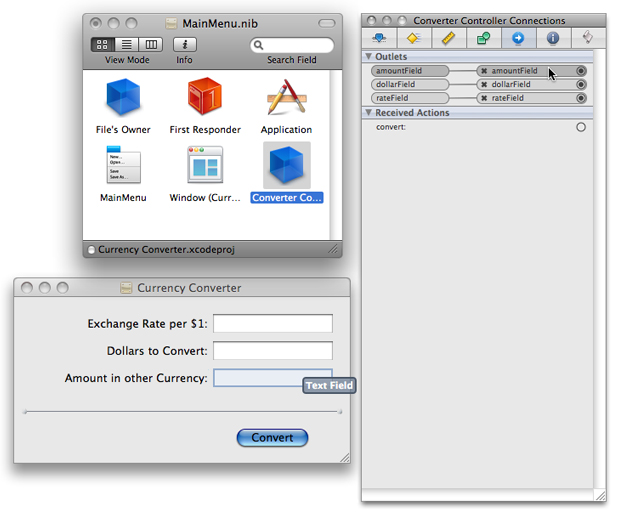Open the Effects inspector tab

[x=414, y=38]
